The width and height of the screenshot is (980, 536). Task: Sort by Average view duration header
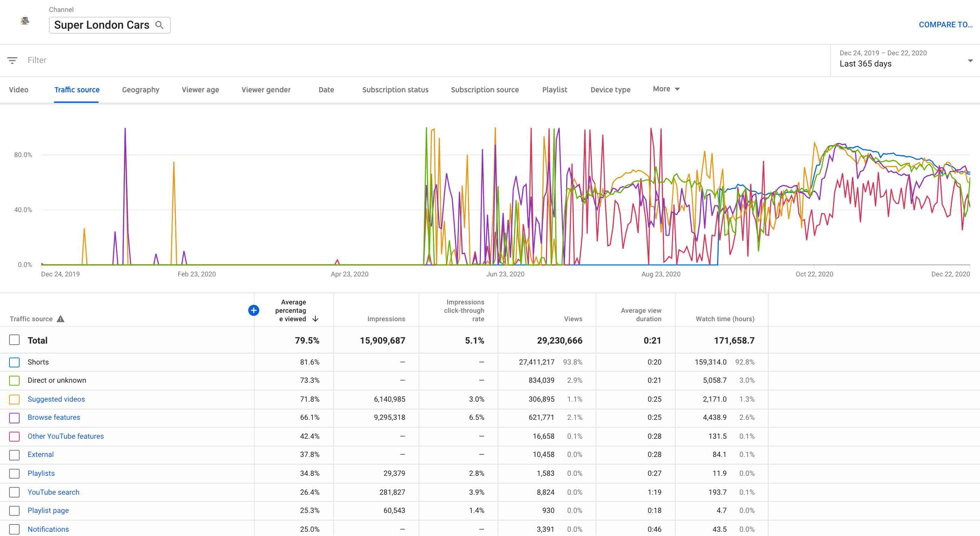pyautogui.click(x=641, y=315)
